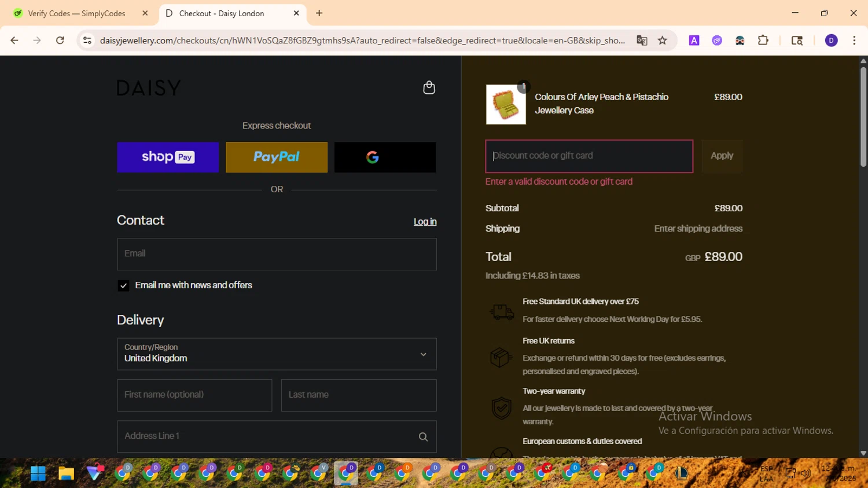Click the browser address bar URL
The width and height of the screenshot is (868, 488).
(x=362, y=41)
